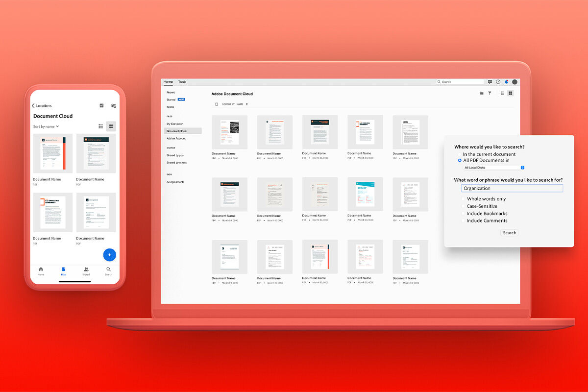This screenshot has height=392, width=588.
Task: Select the 'In the current document' radio option
Action: 460,154
